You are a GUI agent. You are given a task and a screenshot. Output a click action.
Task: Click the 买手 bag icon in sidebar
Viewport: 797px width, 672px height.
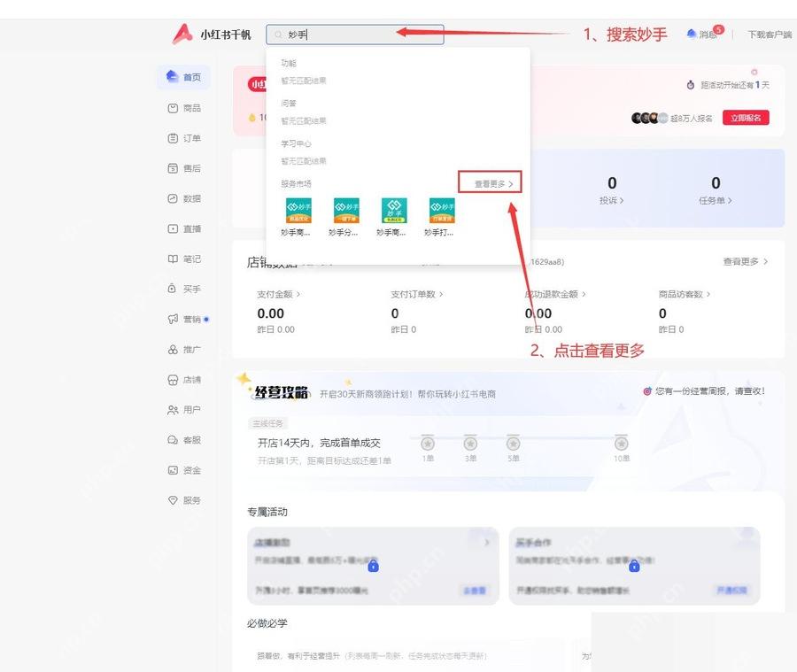[x=173, y=289]
